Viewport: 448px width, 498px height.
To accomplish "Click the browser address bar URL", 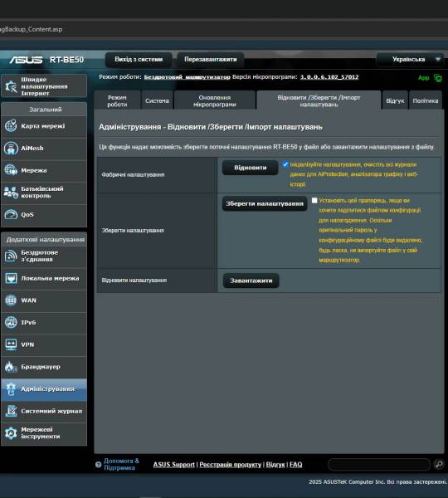I will [32, 29].
